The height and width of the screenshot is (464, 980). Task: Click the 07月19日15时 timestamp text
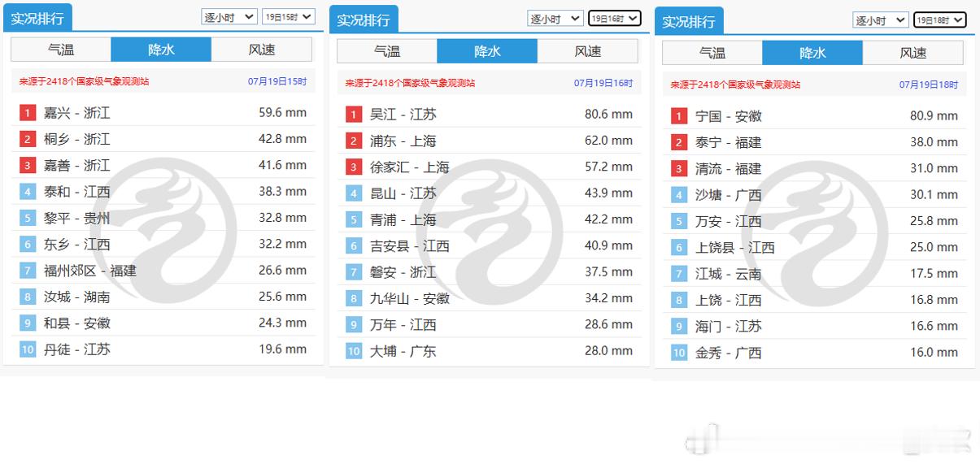coord(277,81)
